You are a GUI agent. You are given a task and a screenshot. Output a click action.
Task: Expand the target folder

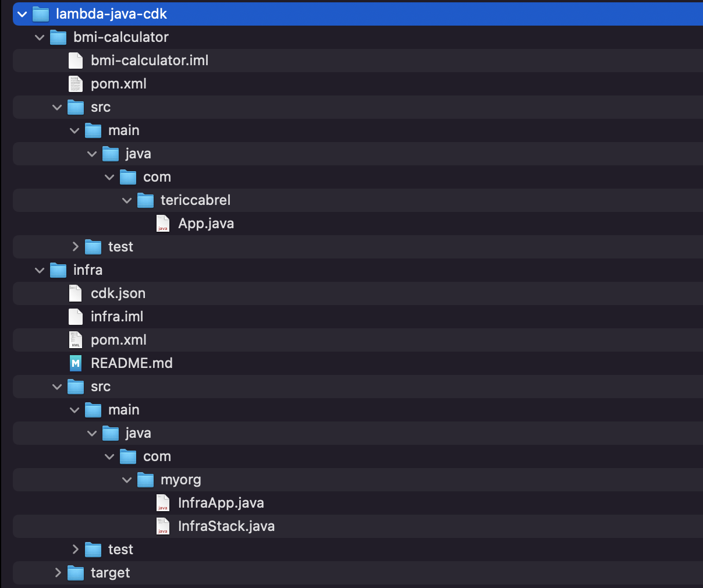click(x=58, y=573)
